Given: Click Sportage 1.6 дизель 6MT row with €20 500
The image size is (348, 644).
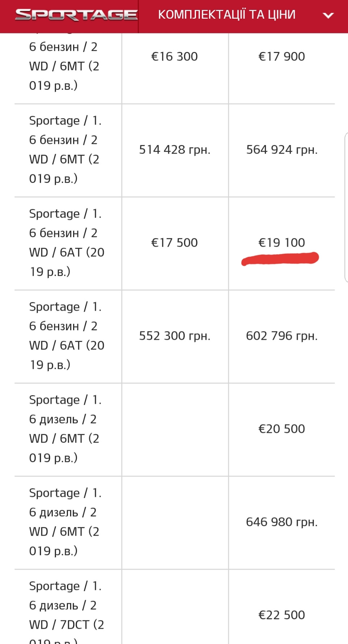Looking at the screenshot, I should (174, 430).
